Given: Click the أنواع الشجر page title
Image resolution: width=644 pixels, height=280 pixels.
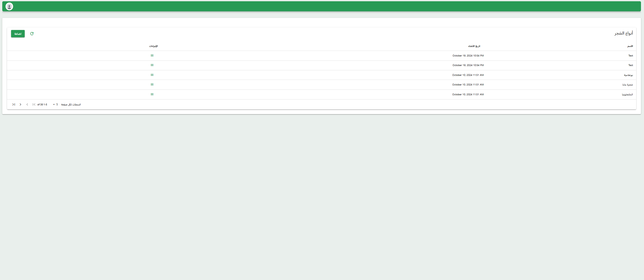Looking at the screenshot, I should click(x=623, y=33).
